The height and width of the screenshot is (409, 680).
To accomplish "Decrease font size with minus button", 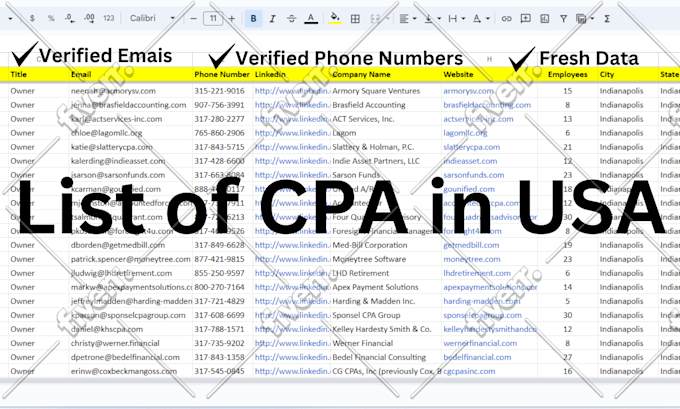I will (193, 19).
